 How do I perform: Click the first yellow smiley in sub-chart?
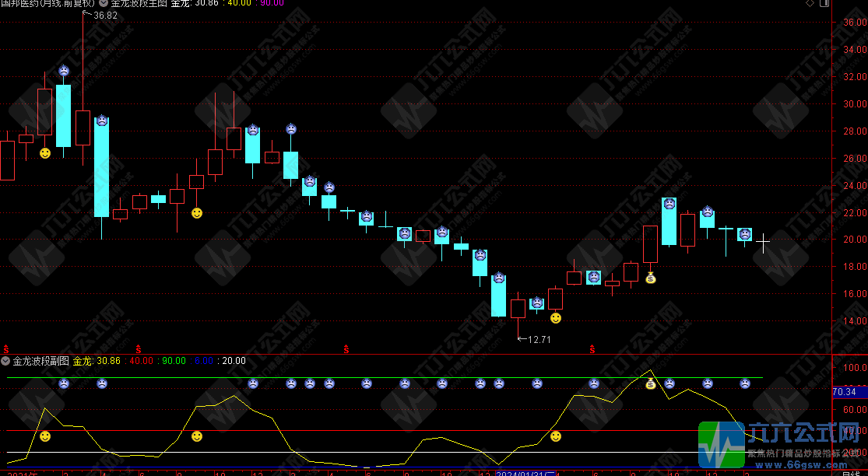coord(45,436)
